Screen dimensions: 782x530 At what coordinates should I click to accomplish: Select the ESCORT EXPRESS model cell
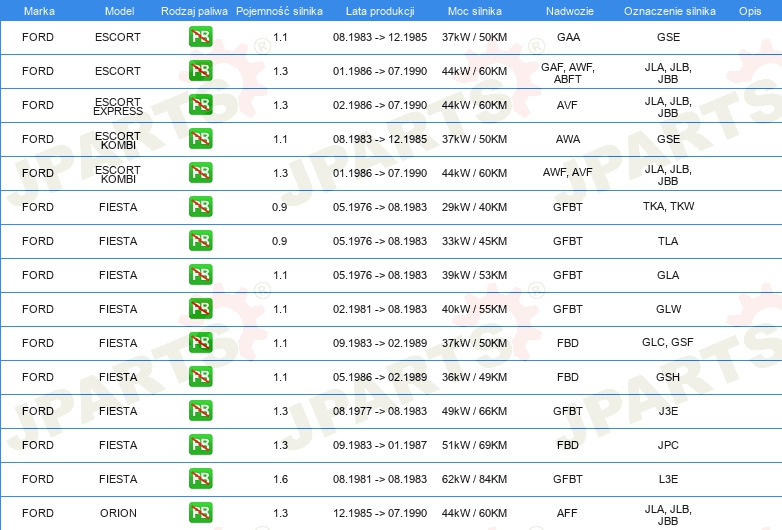point(118,106)
